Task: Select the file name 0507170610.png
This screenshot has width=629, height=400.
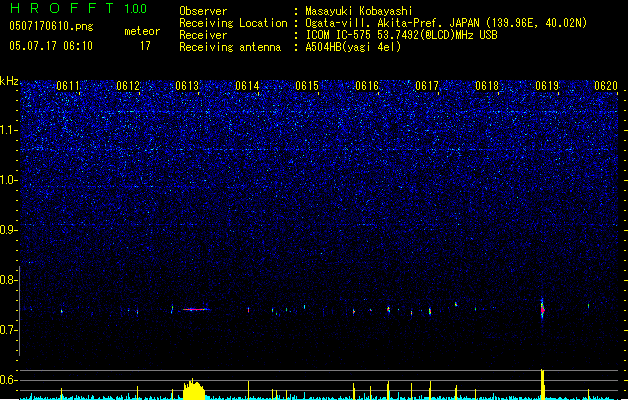Action: [x=51, y=27]
